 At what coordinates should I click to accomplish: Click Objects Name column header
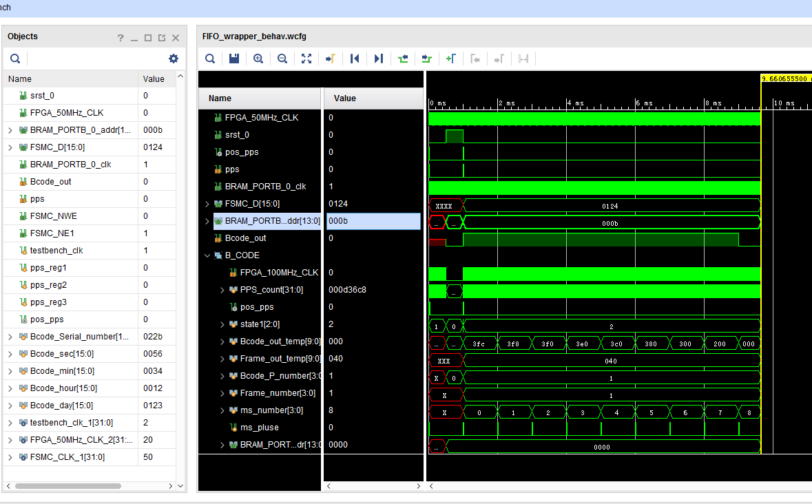pyautogui.click(x=20, y=79)
